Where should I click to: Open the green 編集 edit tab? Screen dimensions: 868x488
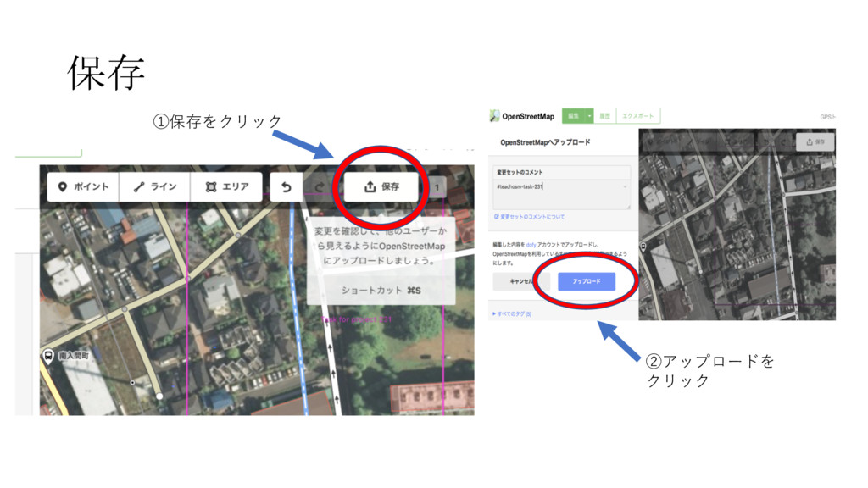click(x=574, y=116)
